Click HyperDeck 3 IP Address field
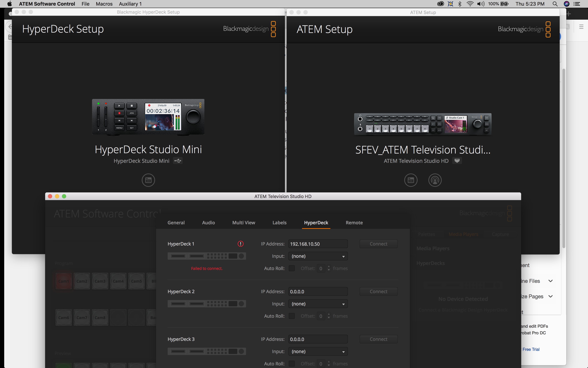588x368 pixels. [x=318, y=339]
